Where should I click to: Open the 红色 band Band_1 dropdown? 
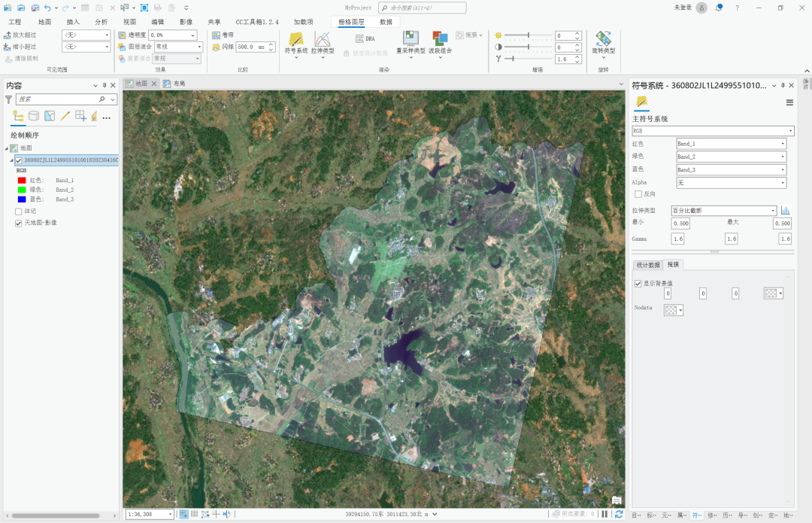tap(732, 144)
